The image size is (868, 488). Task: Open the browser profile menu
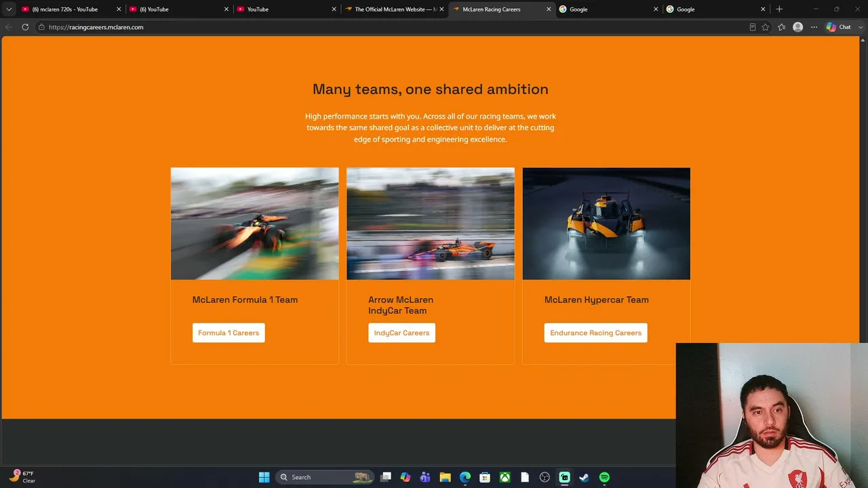point(798,27)
